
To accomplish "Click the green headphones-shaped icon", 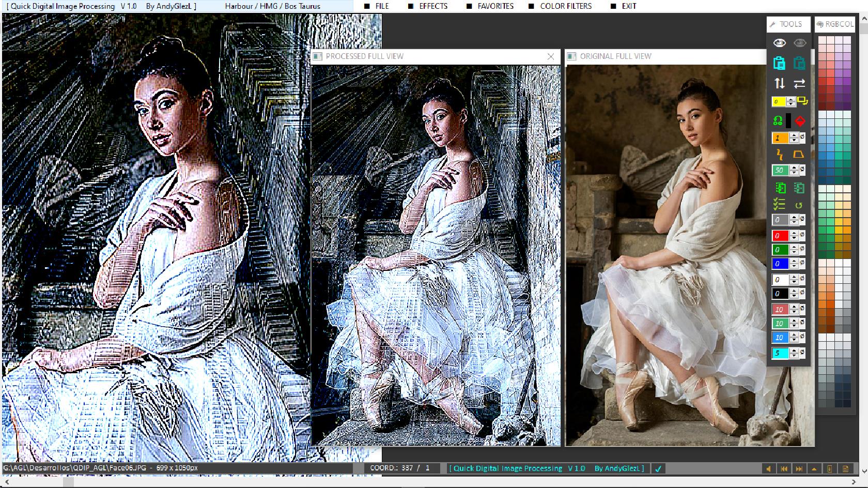I will 778,121.
